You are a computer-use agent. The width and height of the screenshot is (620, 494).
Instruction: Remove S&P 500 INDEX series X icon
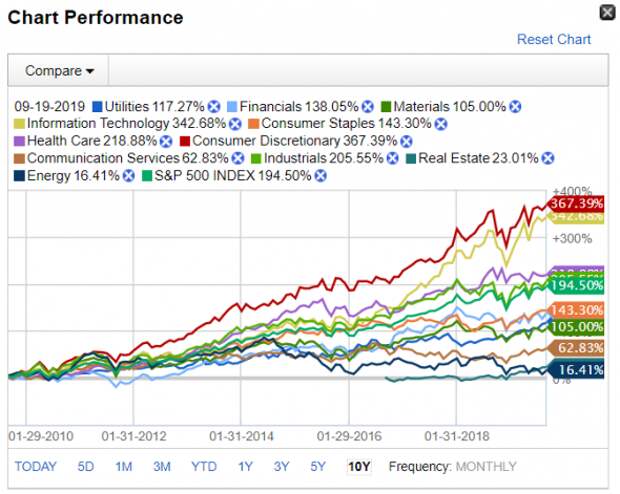(x=321, y=176)
